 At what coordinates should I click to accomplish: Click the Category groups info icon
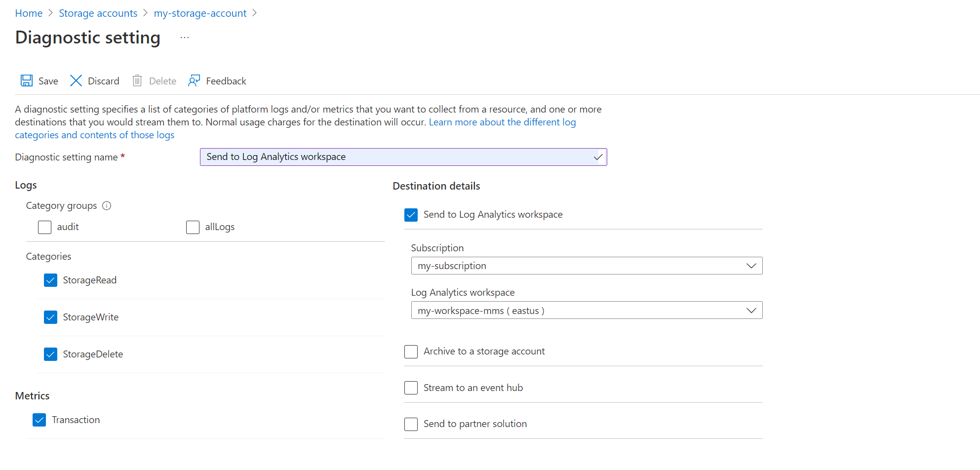tap(107, 206)
